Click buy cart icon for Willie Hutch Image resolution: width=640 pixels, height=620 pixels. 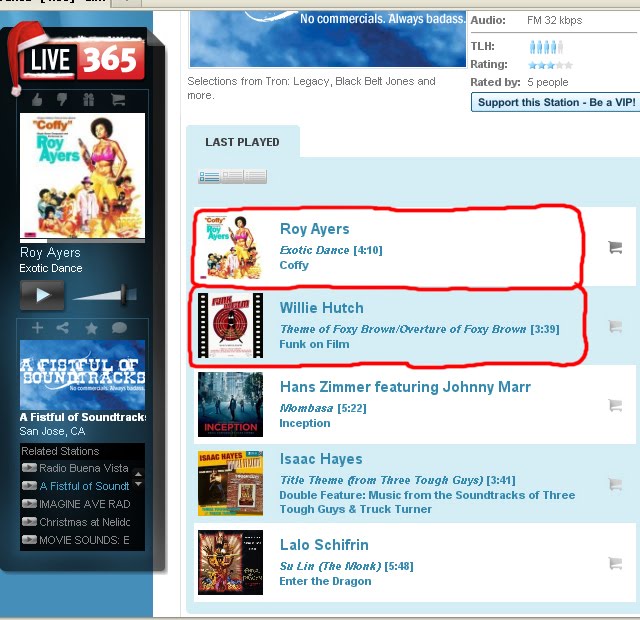(615, 326)
